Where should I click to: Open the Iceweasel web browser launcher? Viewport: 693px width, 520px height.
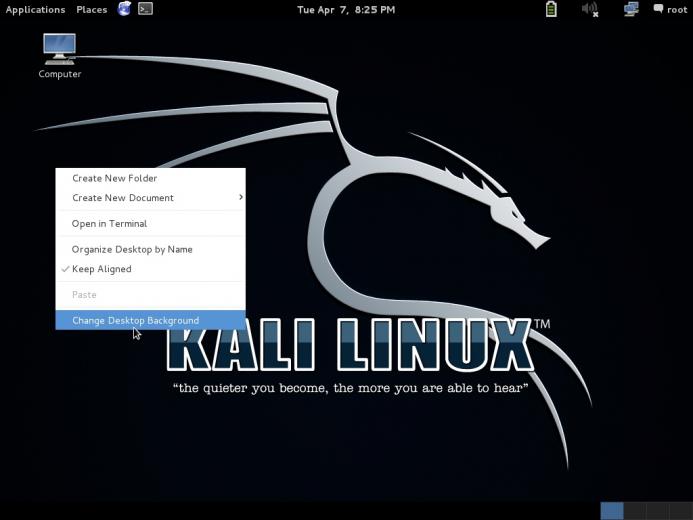click(124, 9)
